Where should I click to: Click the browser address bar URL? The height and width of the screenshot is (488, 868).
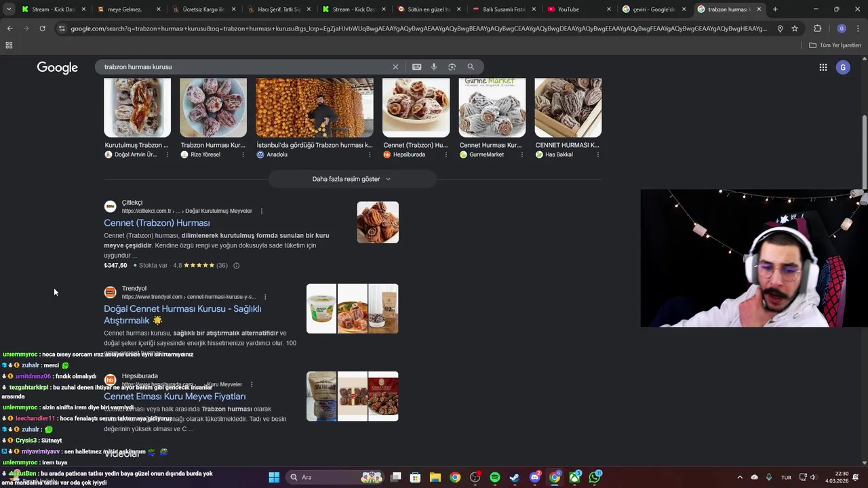(418, 28)
